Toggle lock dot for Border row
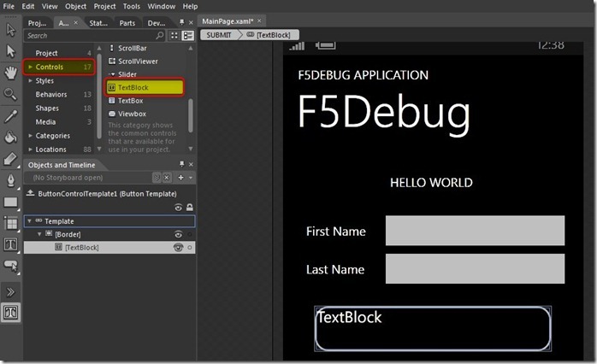The height and width of the screenshot is (364, 597). 190,234
